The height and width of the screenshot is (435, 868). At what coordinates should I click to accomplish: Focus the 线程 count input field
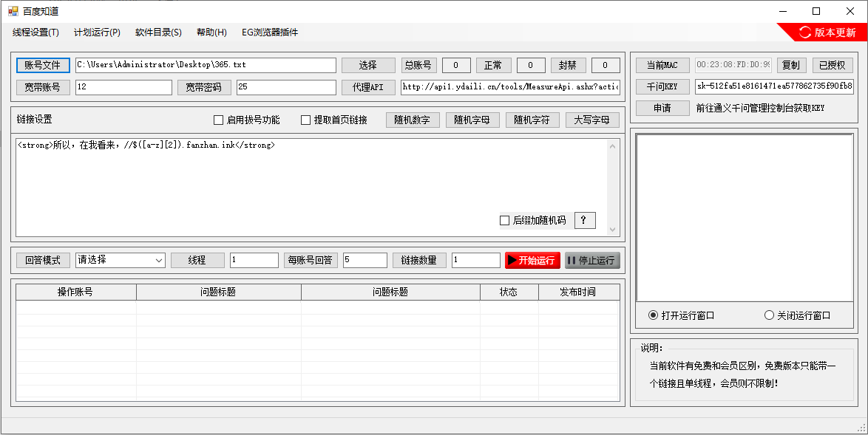pyautogui.click(x=254, y=260)
